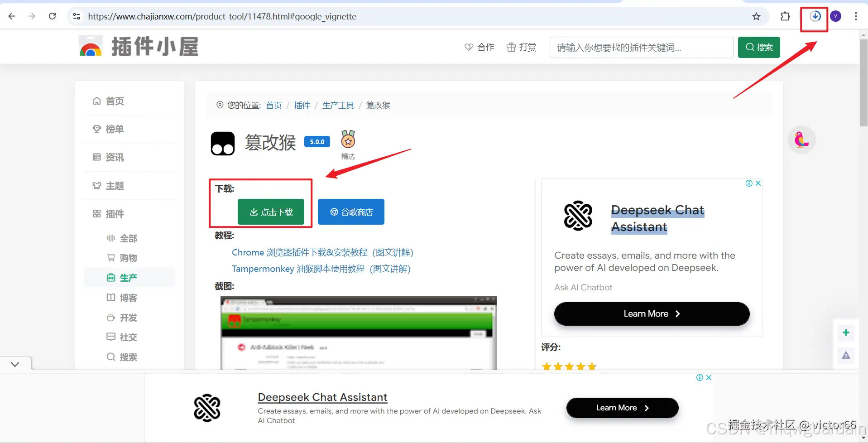Click the 首页 breadcrumb link
868x443 pixels.
coord(273,105)
